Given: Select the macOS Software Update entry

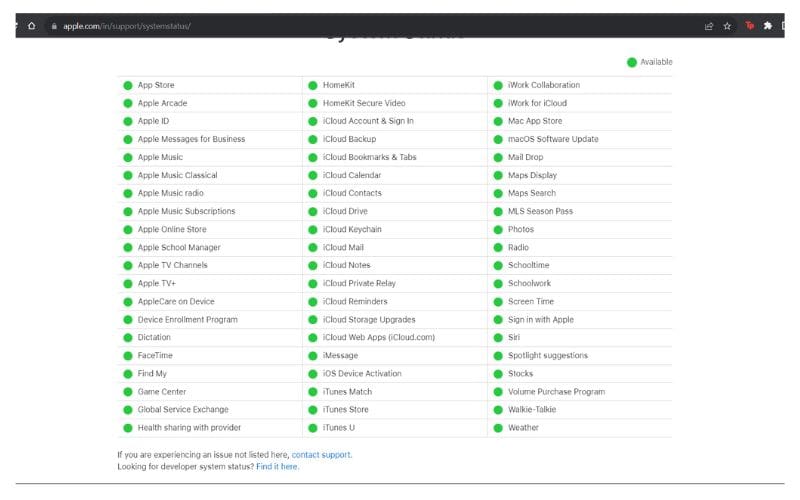Looking at the screenshot, I should (553, 139).
